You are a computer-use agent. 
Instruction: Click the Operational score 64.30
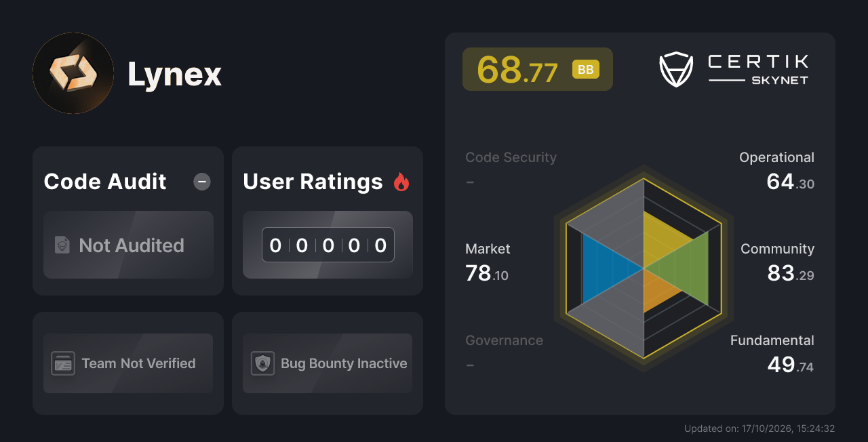(790, 182)
